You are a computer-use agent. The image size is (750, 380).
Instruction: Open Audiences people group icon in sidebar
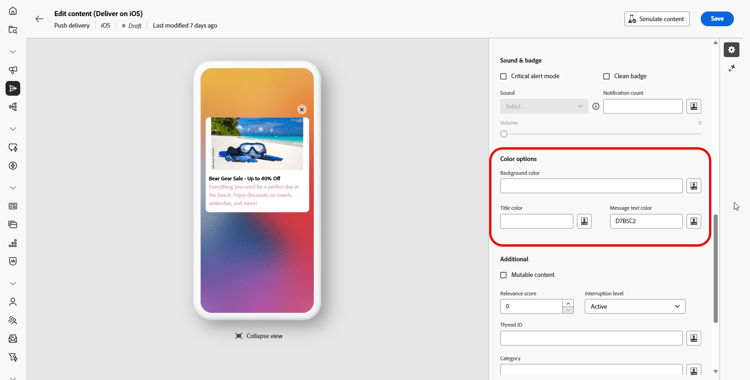[13, 320]
